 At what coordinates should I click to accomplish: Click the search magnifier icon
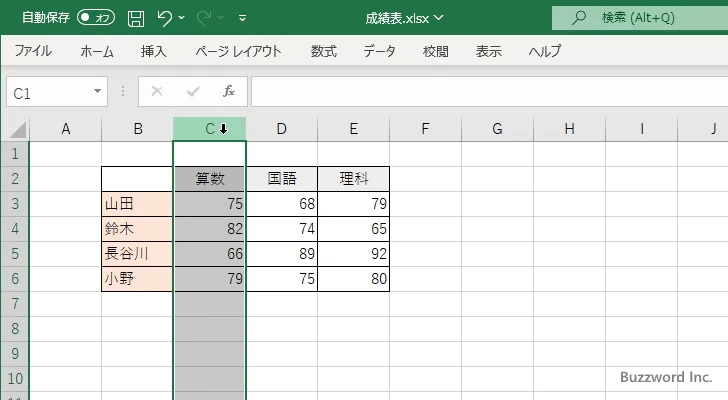coord(578,18)
